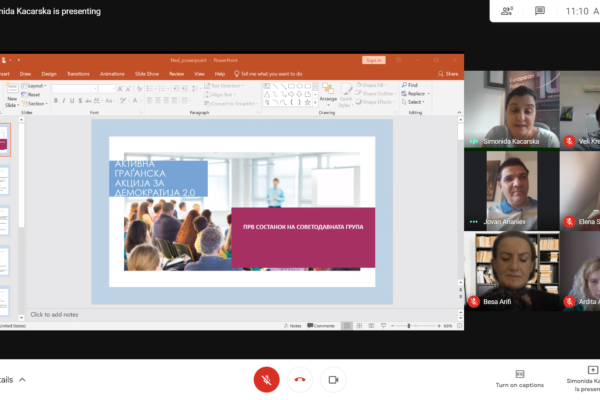Open Shape Outline dropdown
This screenshot has width=600, height=400.
(x=375, y=93)
